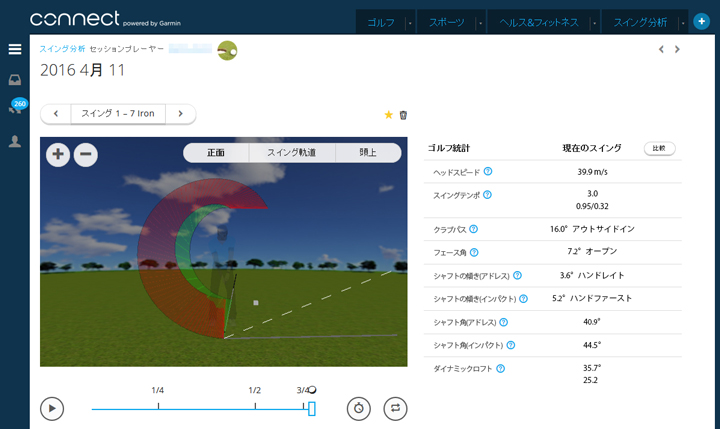720x429 pixels.
Task: Mark swing as favorite with star
Action: click(x=389, y=115)
